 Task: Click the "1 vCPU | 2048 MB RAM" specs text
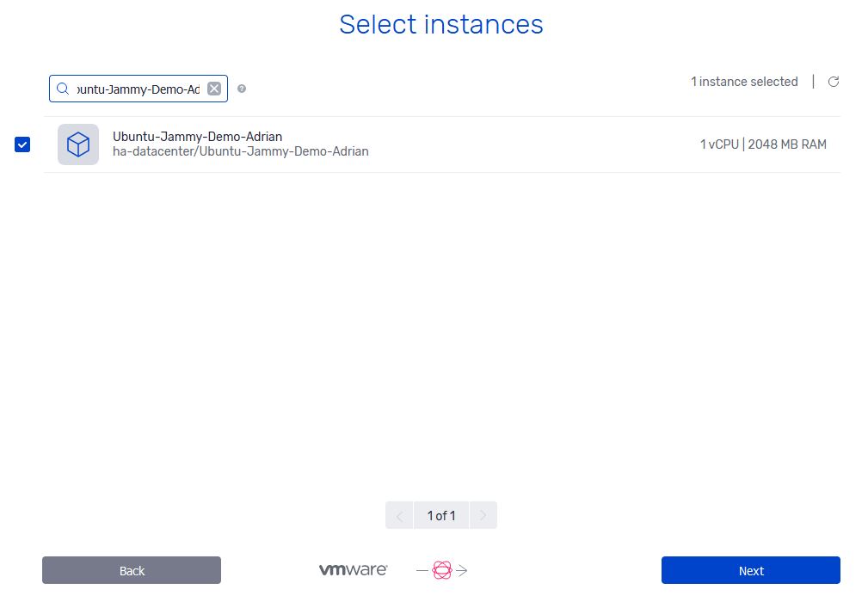tap(763, 144)
